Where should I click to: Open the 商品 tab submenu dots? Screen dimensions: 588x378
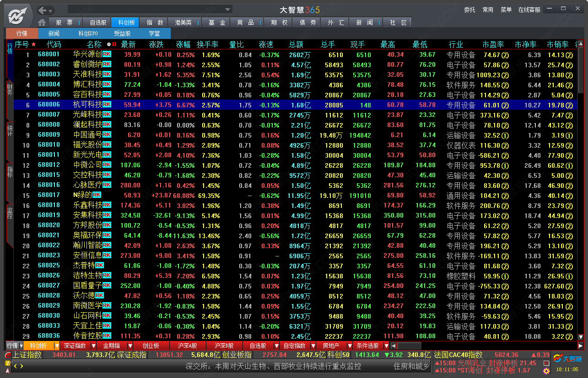259,22
